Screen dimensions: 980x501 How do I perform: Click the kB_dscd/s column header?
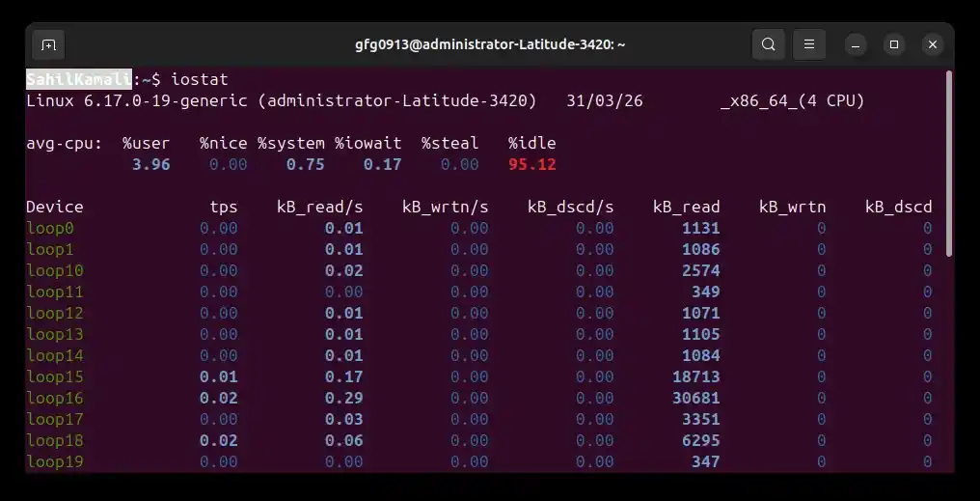[x=571, y=207]
